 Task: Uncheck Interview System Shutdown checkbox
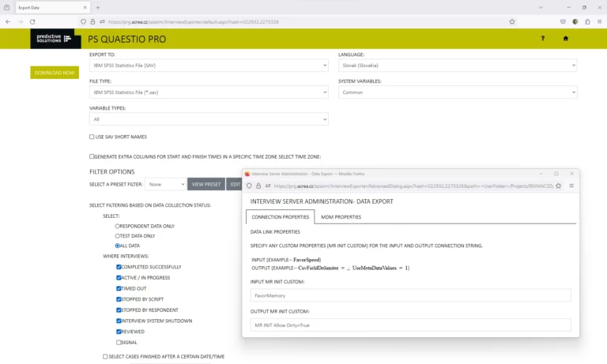click(x=119, y=321)
